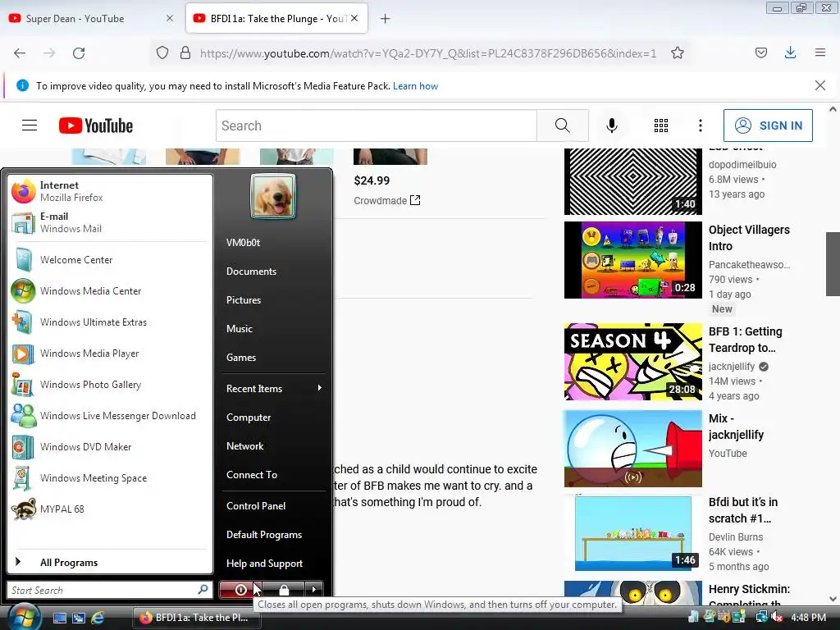This screenshot has width=840, height=630.
Task: Click the lock button in Start menu
Action: pos(284,590)
